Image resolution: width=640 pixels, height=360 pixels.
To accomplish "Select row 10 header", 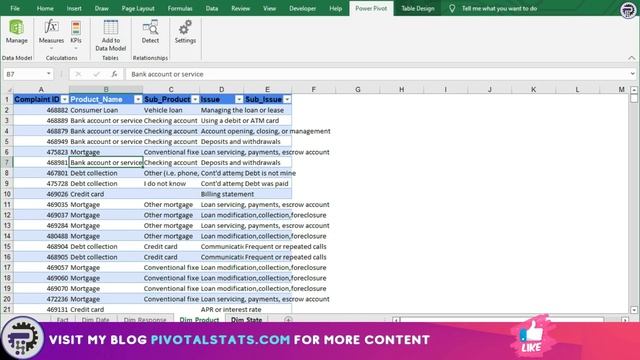I will (x=7, y=194).
